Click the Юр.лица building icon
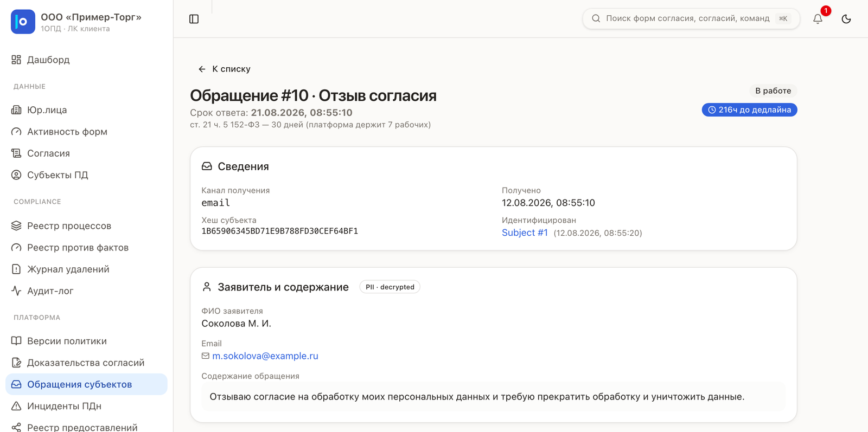The image size is (868, 432). click(x=16, y=110)
